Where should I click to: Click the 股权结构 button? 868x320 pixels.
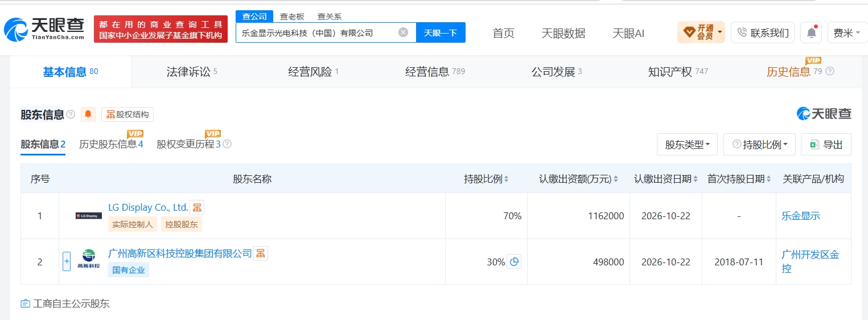pyautogui.click(x=127, y=114)
